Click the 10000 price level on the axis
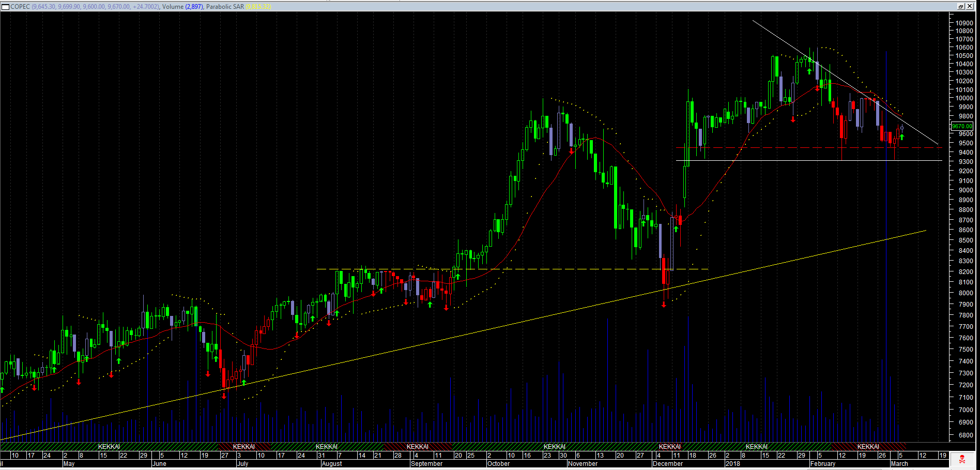 (964, 98)
